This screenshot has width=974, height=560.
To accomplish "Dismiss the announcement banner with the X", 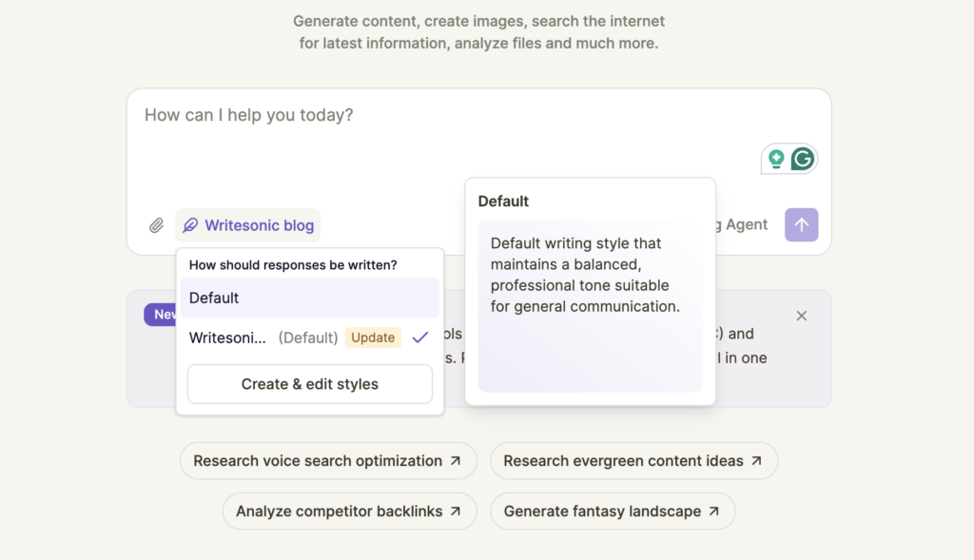I will [x=801, y=316].
